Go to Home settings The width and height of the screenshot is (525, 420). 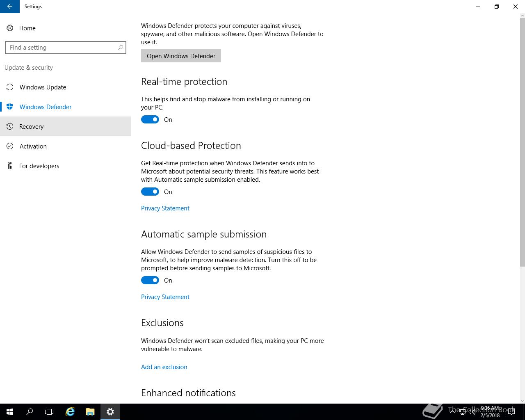click(x=66, y=28)
